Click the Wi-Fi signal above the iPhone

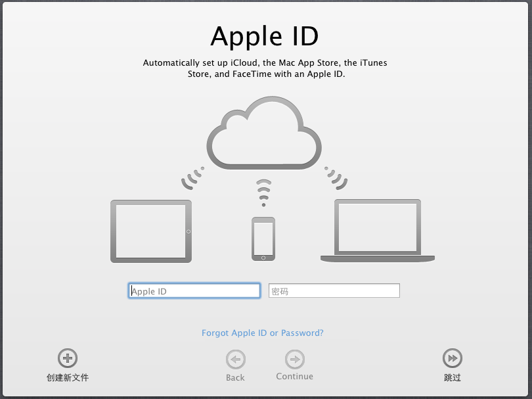click(x=263, y=191)
